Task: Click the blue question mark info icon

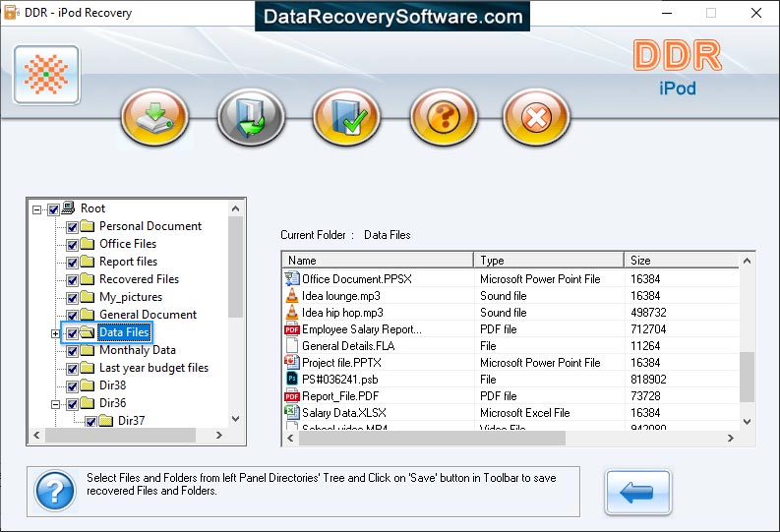Action: click(55, 491)
